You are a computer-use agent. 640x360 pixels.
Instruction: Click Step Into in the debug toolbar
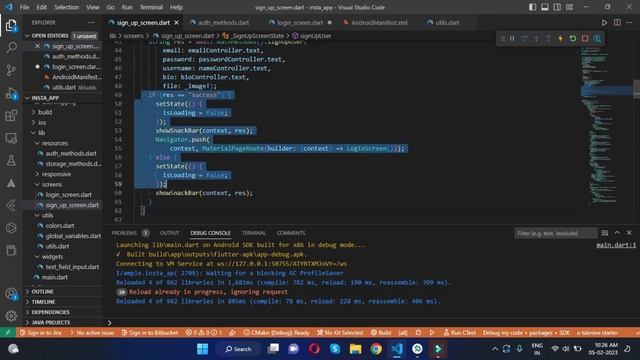(536, 38)
